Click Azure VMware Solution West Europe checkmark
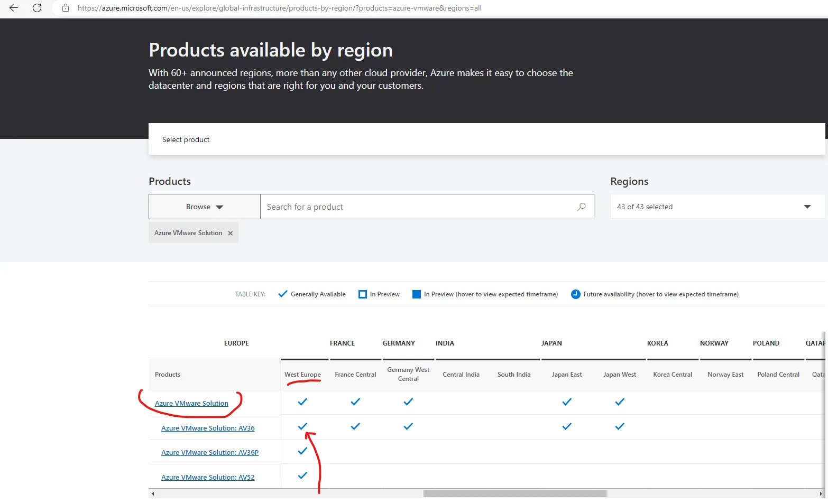The height and width of the screenshot is (504, 828). (302, 402)
